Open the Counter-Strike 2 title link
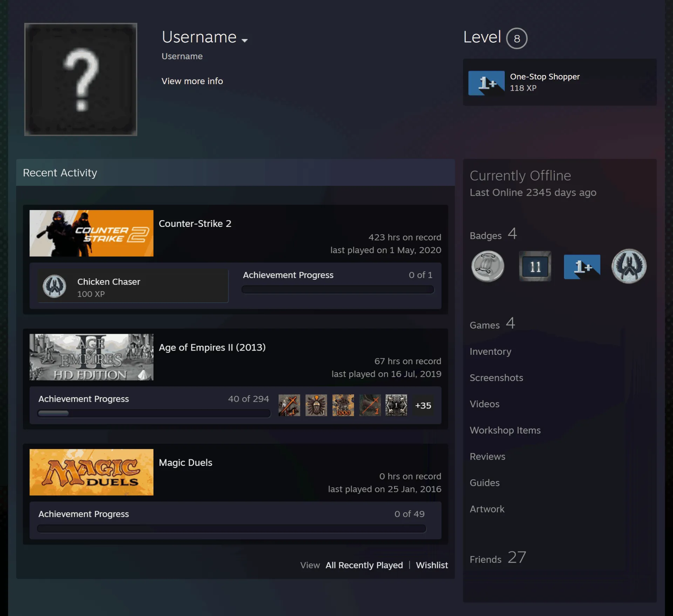 pos(195,224)
